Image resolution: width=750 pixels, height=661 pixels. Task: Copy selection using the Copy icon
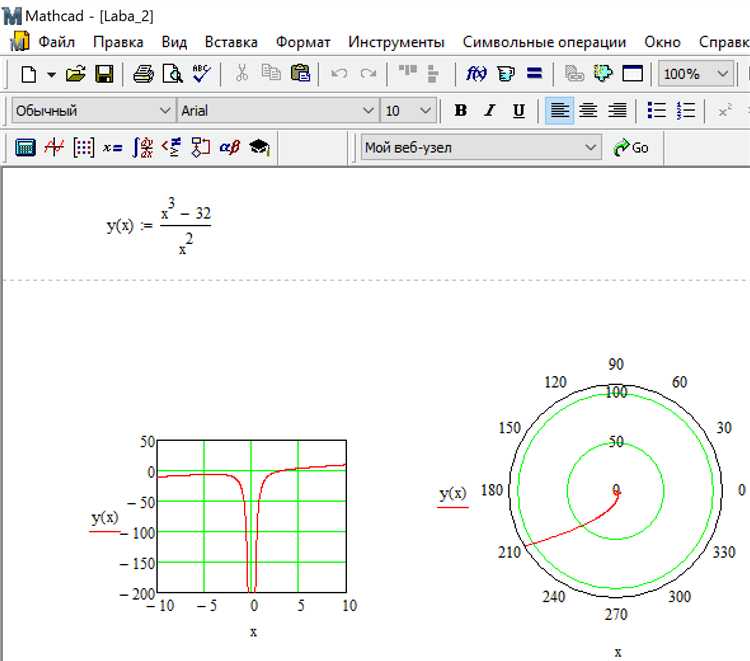point(271,73)
